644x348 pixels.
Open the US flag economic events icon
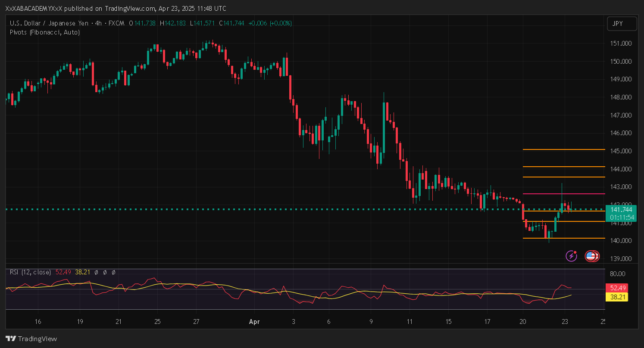[x=591, y=256]
